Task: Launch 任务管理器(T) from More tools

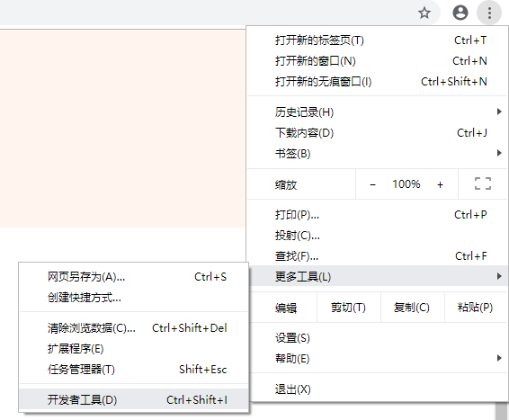Action: coord(133,369)
